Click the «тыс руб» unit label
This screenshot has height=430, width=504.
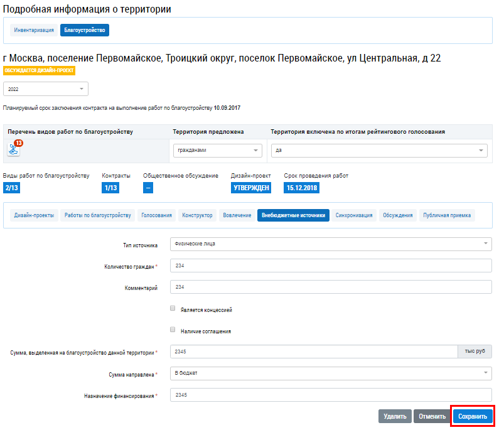tap(475, 352)
